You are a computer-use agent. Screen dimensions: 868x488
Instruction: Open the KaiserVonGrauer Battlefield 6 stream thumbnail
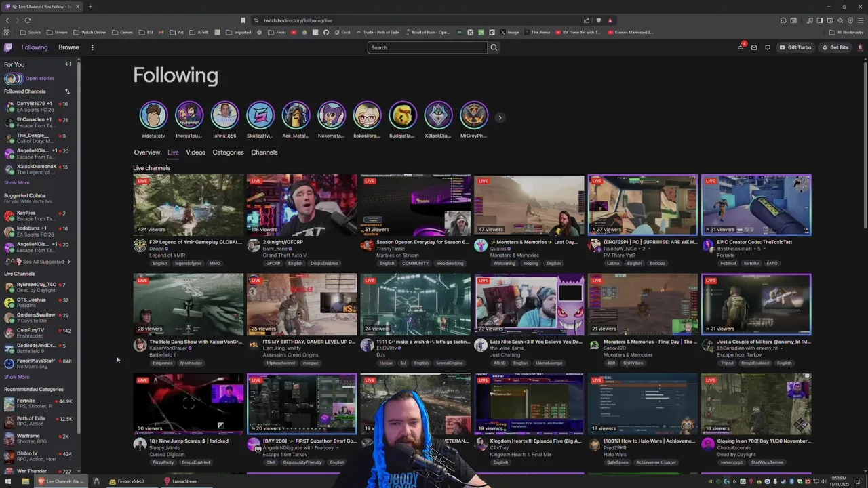(x=188, y=304)
